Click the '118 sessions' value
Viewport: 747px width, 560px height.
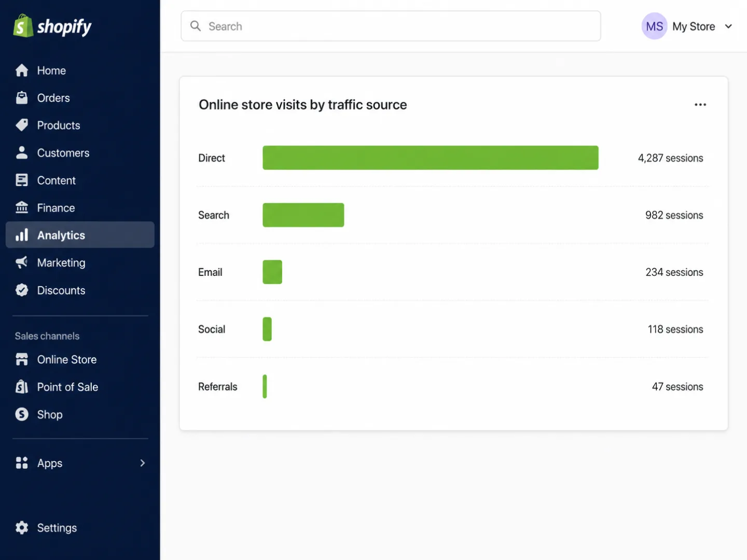point(675,329)
